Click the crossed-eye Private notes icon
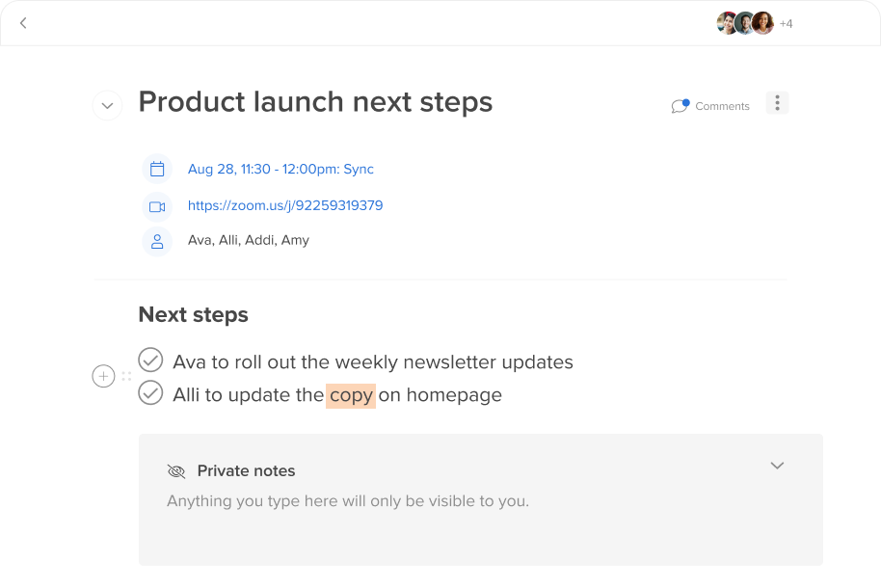This screenshot has height=588, width=881. point(176,471)
